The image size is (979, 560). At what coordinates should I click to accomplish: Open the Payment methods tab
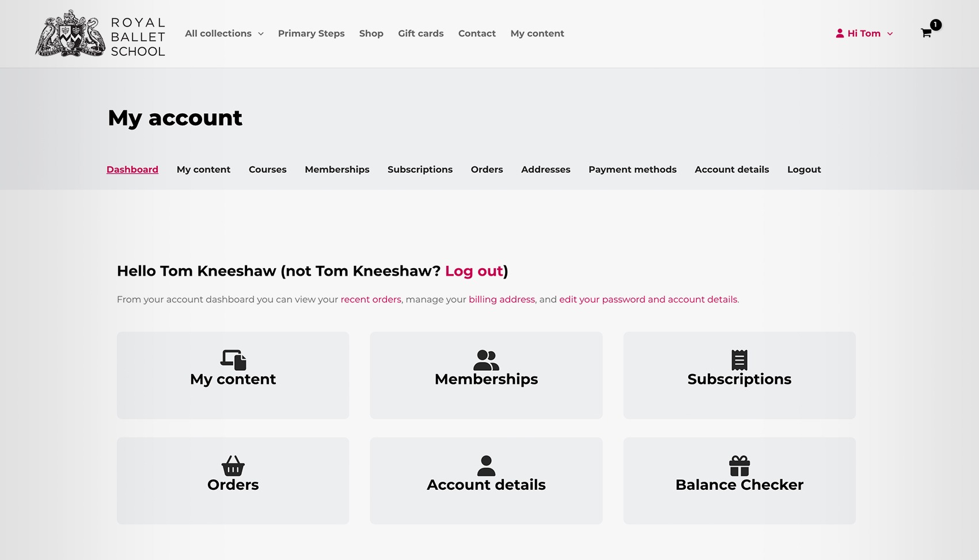pos(632,169)
